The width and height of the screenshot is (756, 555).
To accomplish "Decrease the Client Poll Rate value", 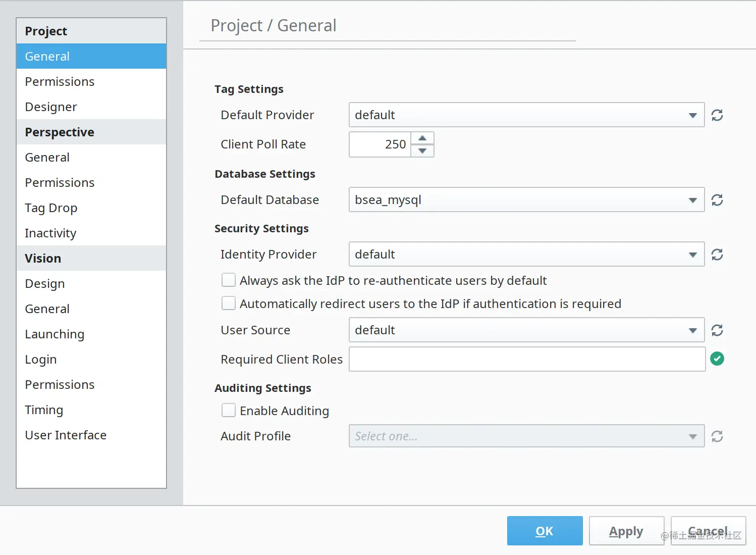I will 422,150.
